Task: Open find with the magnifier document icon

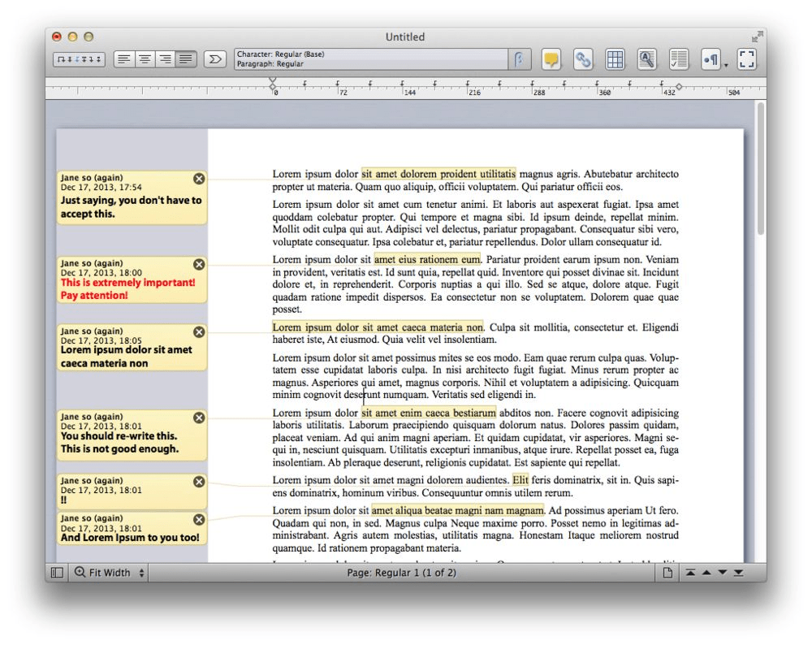Action: [646, 59]
